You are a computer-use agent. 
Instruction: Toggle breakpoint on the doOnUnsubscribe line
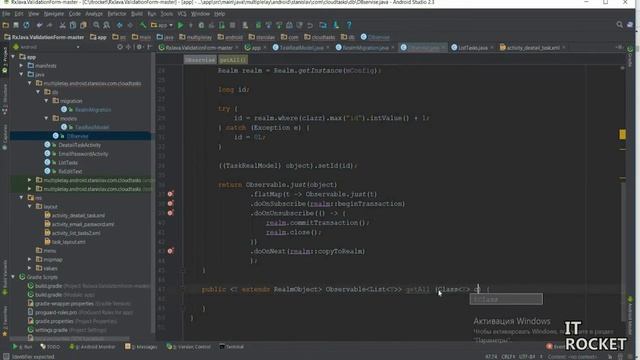(170, 213)
